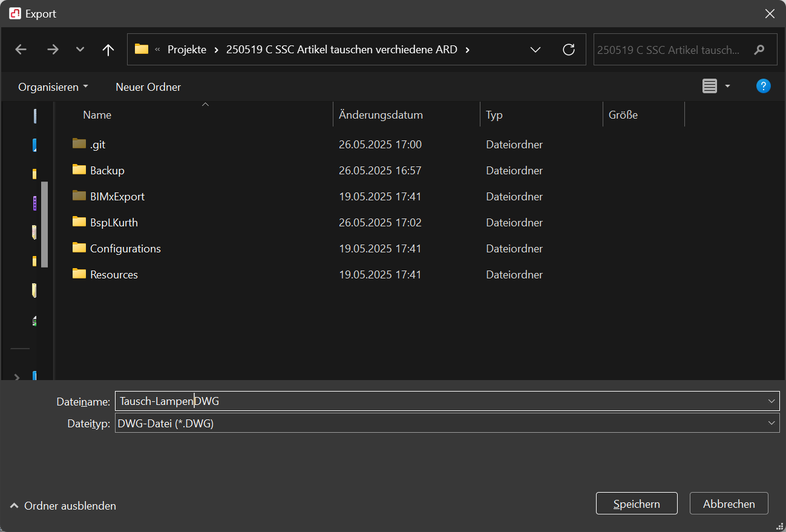This screenshot has width=786, height=532.
Task: Click the 250519 C SSC path segment
Action: 341,50
